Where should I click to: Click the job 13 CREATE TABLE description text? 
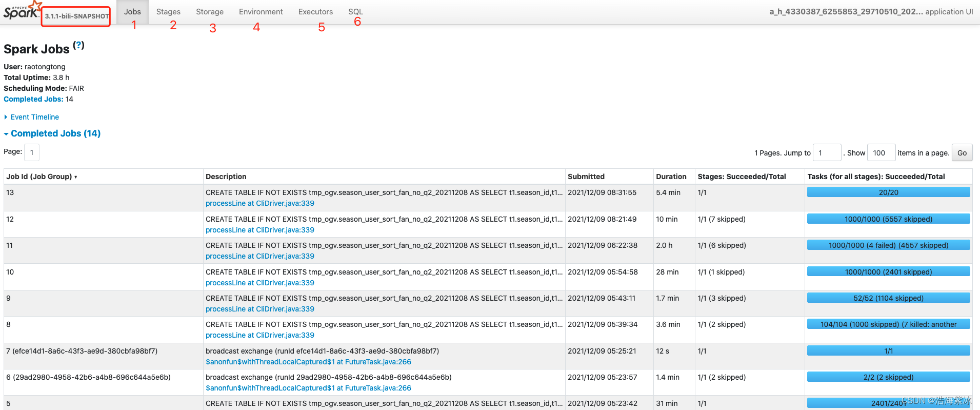coord(384,192)
